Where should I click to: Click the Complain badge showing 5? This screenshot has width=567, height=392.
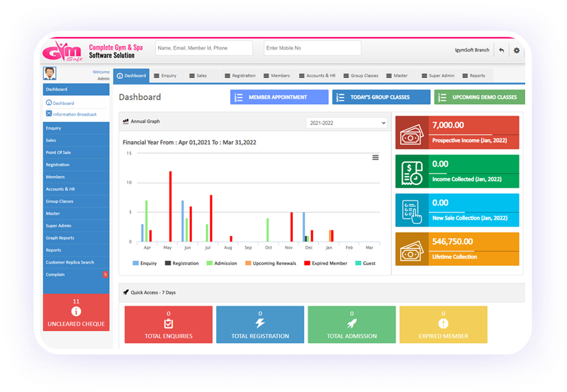click(x=105, y=274)
